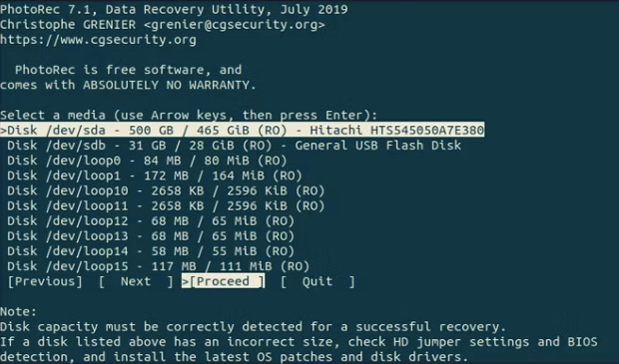
Task: Pick the /dev/loop11 disk entry
Action: point(166,205)
